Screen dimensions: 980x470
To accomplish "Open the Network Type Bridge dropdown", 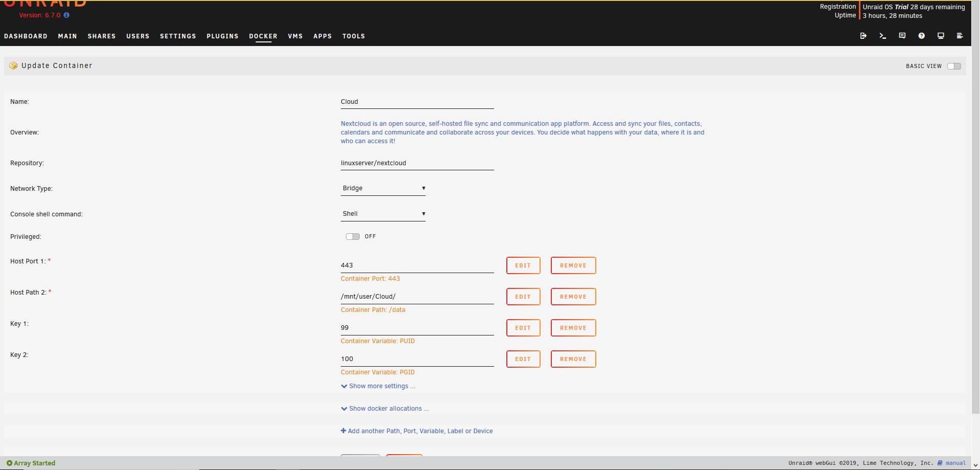I will coord(383,188).
